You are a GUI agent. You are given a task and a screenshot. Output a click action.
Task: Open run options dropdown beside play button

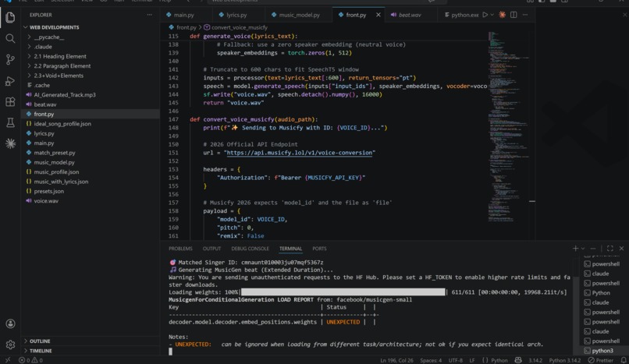click(492, 15)
